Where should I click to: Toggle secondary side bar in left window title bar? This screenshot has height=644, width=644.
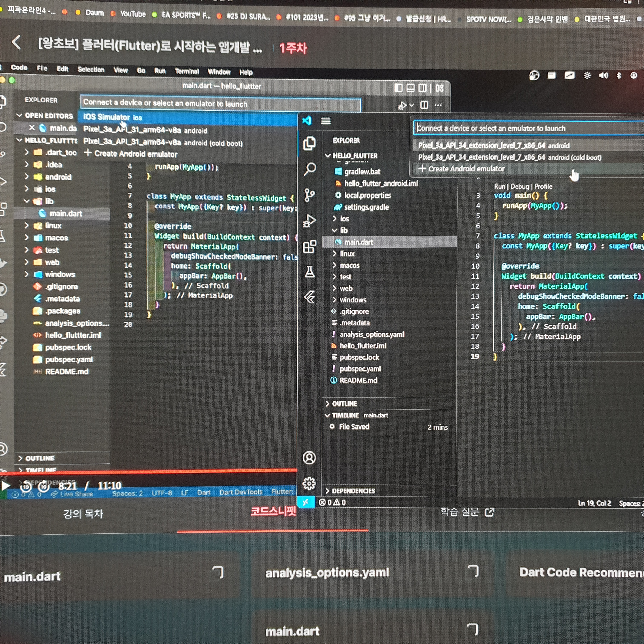pos(422,88)
